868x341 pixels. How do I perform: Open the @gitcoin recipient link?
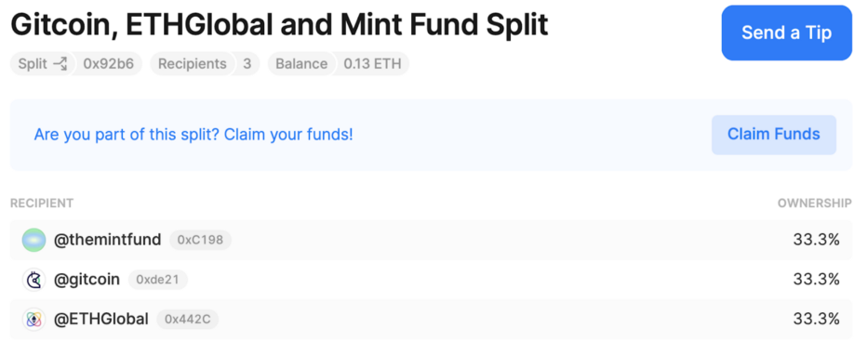87,280
